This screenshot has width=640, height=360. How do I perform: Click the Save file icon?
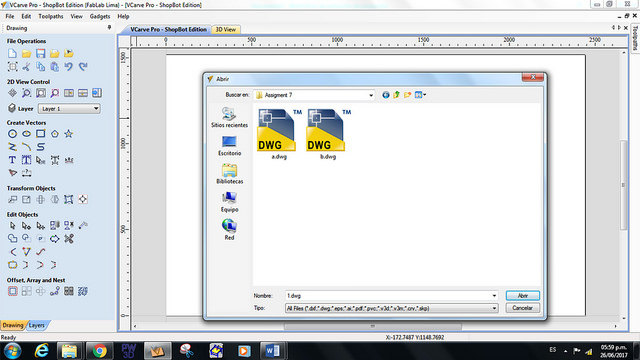[x=40, y=53]
